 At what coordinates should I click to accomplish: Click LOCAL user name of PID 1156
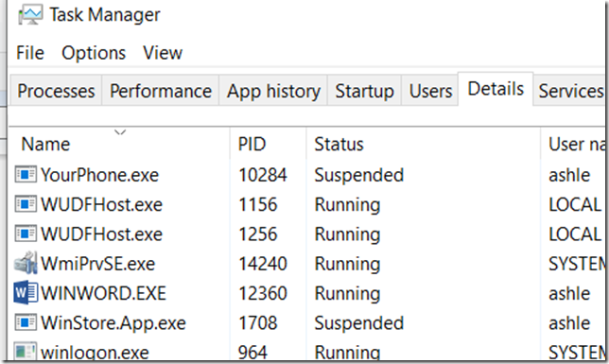pos(575,204)
